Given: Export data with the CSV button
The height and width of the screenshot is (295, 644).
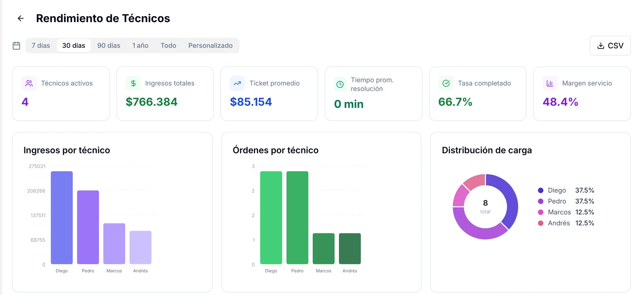Looking at the screenshot, I should (610, 45).
